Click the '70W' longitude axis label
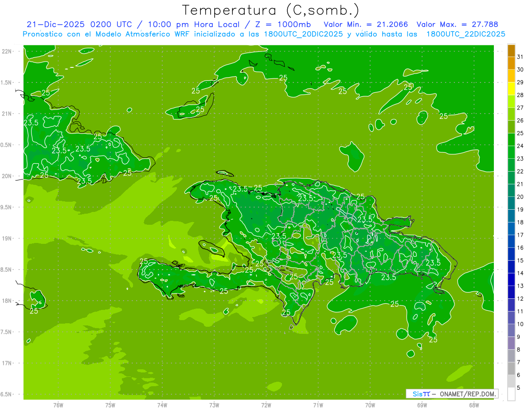The width and height of the screenshot is (532, 411). (x=370, y=405)
